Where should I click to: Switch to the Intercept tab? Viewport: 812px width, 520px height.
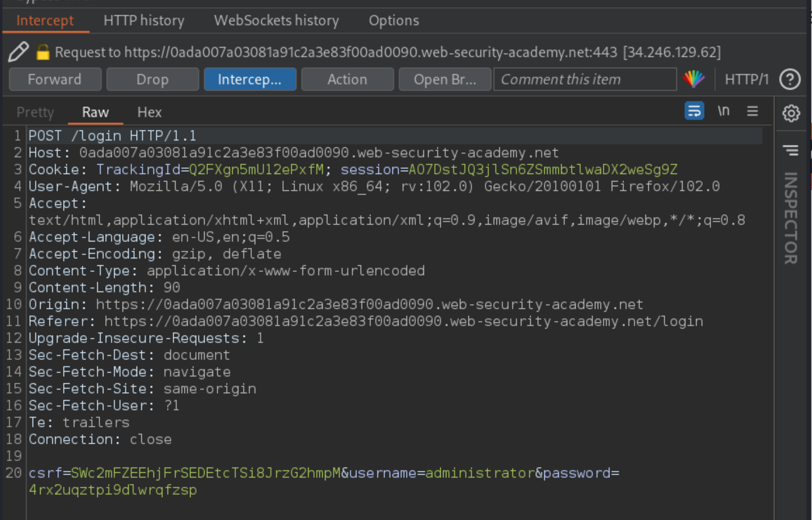pyautogui.click(x=45, y=20)
